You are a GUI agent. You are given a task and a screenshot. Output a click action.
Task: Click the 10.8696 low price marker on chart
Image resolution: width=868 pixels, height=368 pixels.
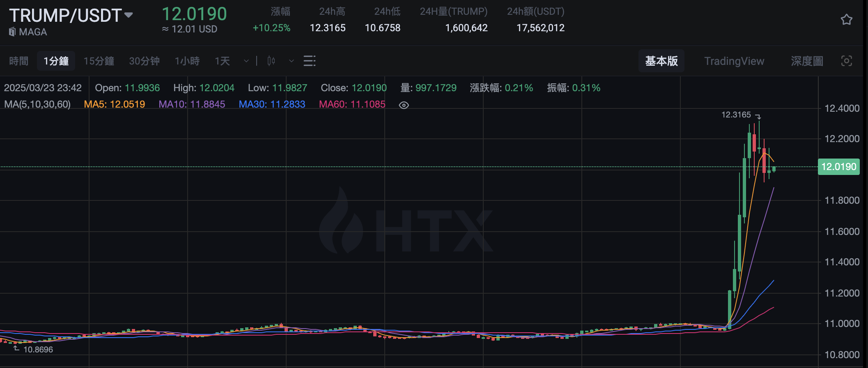pos(38,350)
